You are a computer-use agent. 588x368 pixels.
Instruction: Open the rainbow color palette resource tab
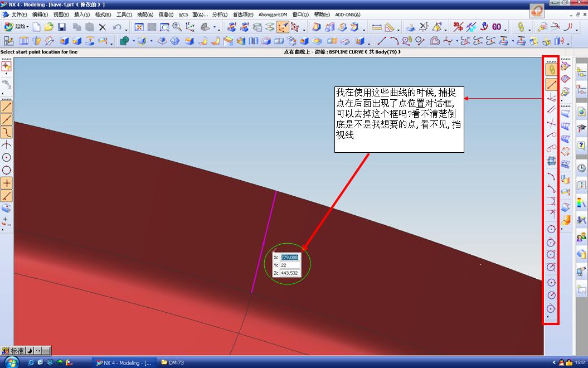pos(581,204)
